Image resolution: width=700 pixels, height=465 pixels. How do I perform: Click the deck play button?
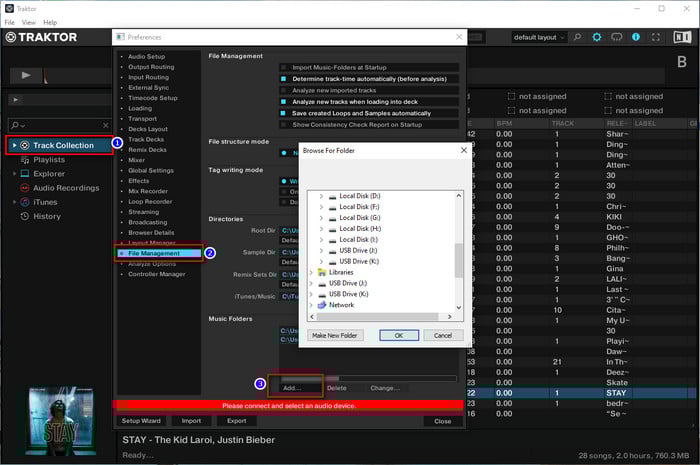[x=26, y=75]
